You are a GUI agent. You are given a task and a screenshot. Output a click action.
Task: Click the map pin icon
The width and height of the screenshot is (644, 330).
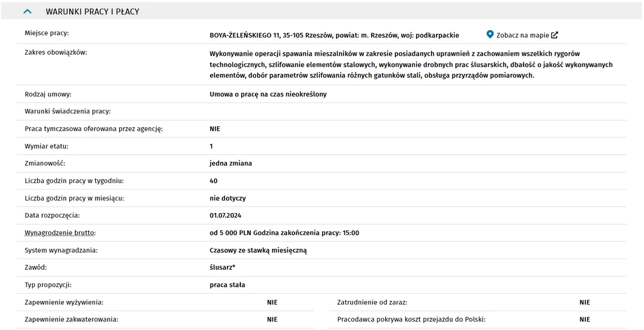490,35
